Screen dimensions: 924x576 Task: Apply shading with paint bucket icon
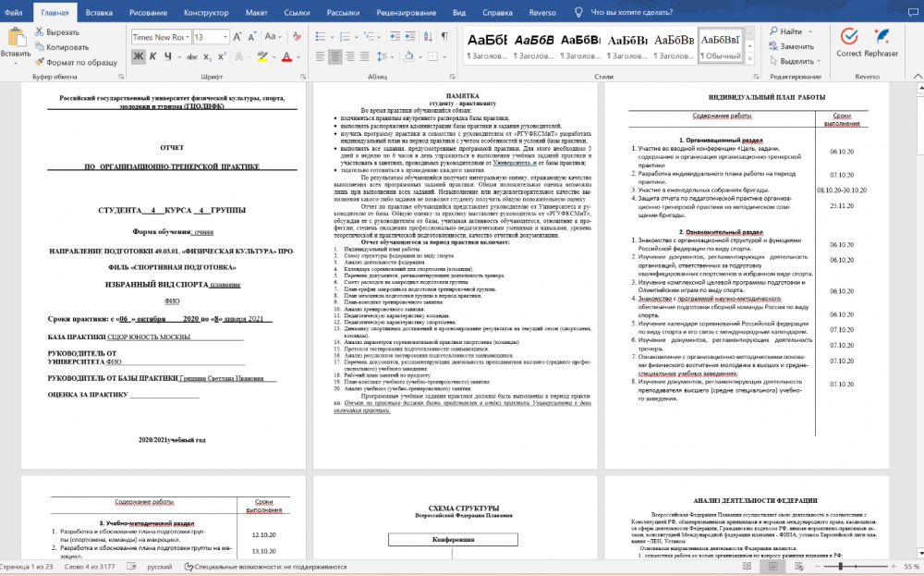[409, 56]
